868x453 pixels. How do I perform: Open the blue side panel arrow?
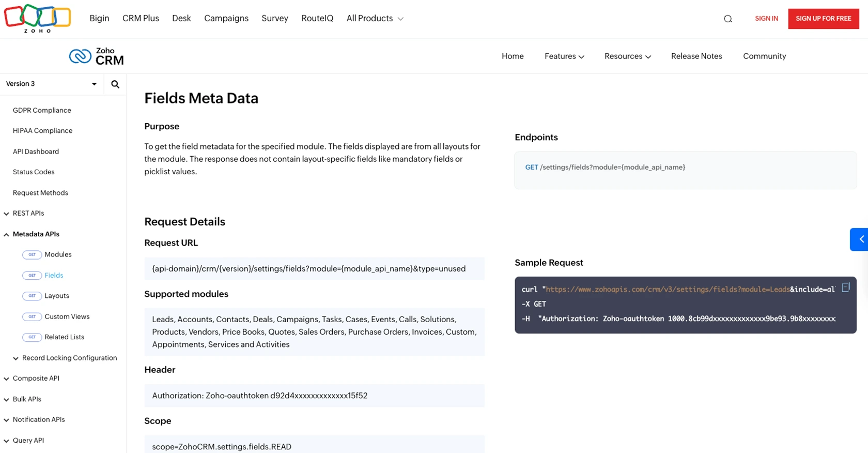coord(860,239)
